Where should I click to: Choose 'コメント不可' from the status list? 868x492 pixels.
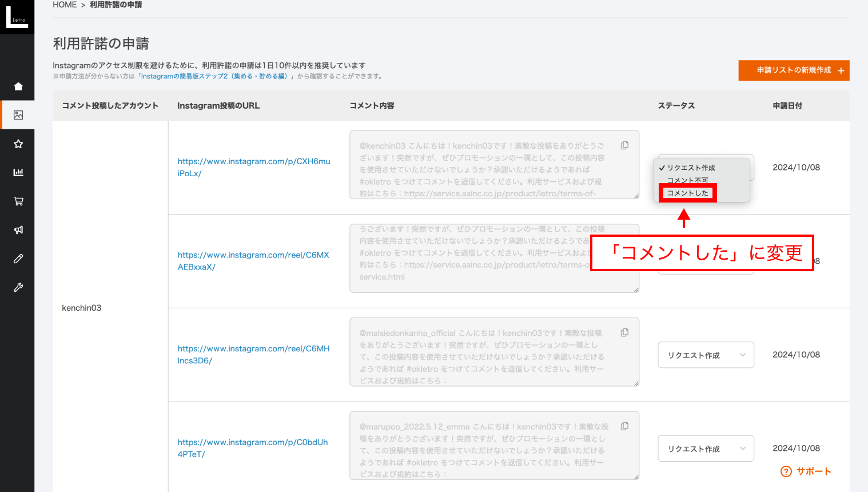click(688, 180)
